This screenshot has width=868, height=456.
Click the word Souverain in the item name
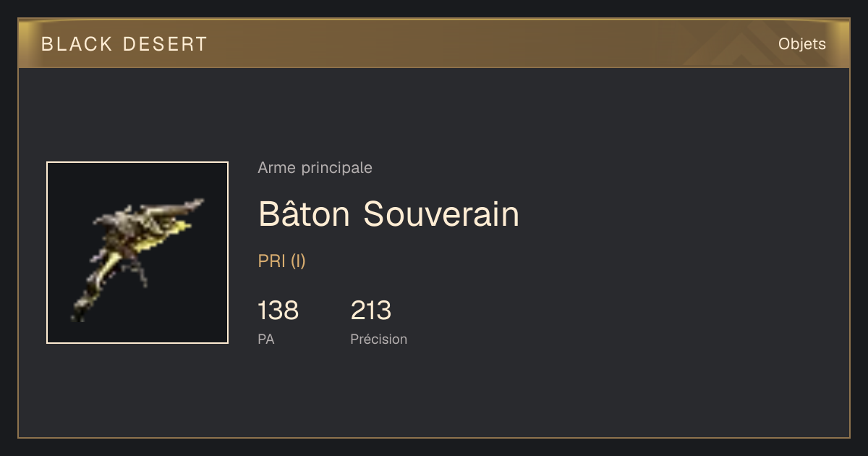coord(441,214)
